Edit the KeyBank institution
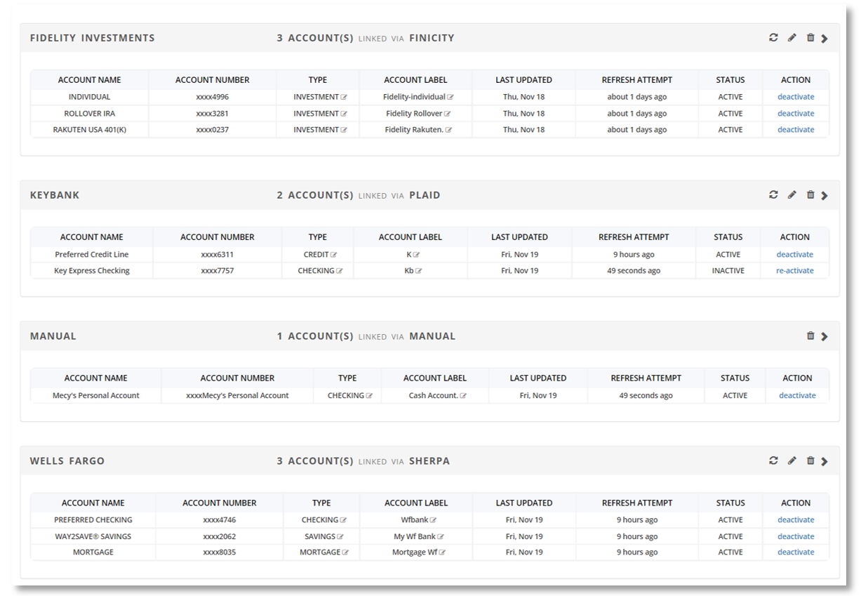 [792, 195]
